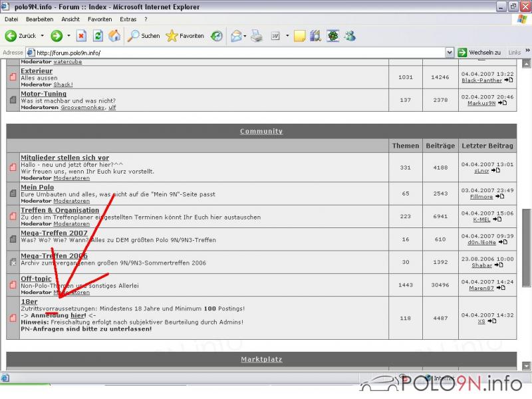Go back with the Zurück arrow
The height and width of the screenshot is (399, 532).
click(21, 36)
